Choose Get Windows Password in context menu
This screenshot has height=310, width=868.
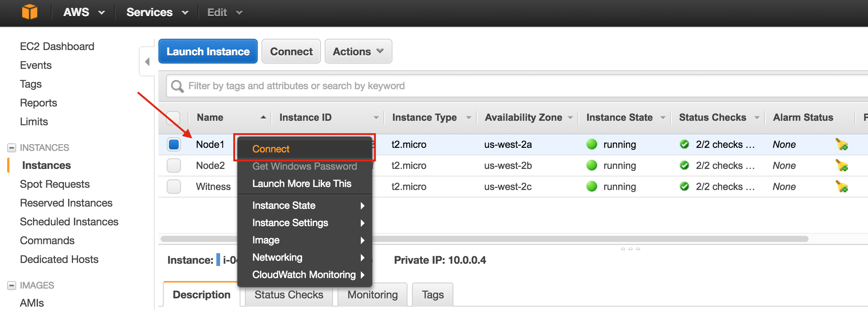pos(305,166)
